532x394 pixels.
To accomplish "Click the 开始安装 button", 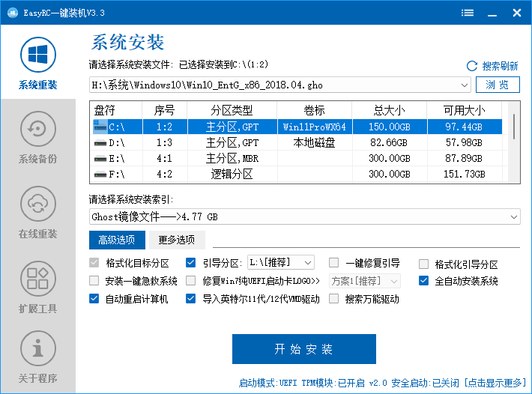I will coord(304,349).
